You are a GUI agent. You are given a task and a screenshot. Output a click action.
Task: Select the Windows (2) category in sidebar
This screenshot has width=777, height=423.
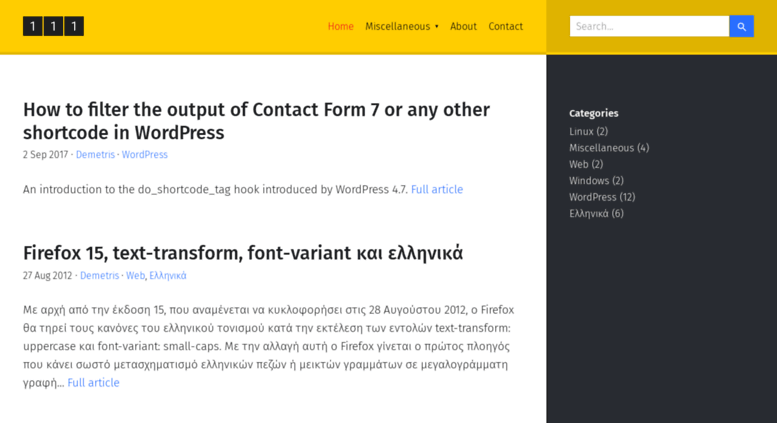596,180
